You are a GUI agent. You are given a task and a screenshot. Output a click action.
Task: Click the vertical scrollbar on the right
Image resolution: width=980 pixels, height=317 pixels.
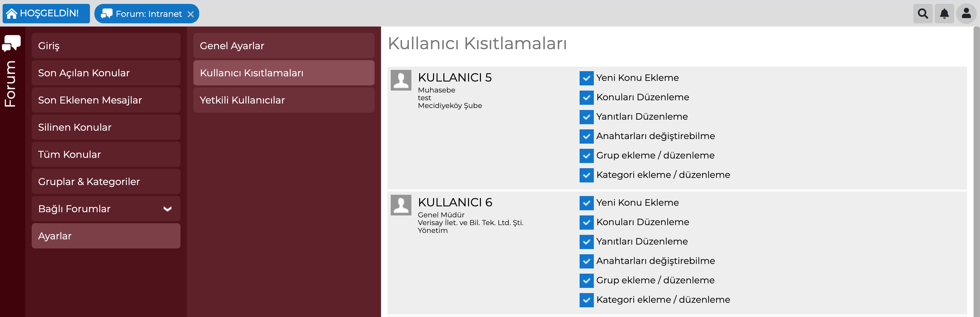(976, 171)
